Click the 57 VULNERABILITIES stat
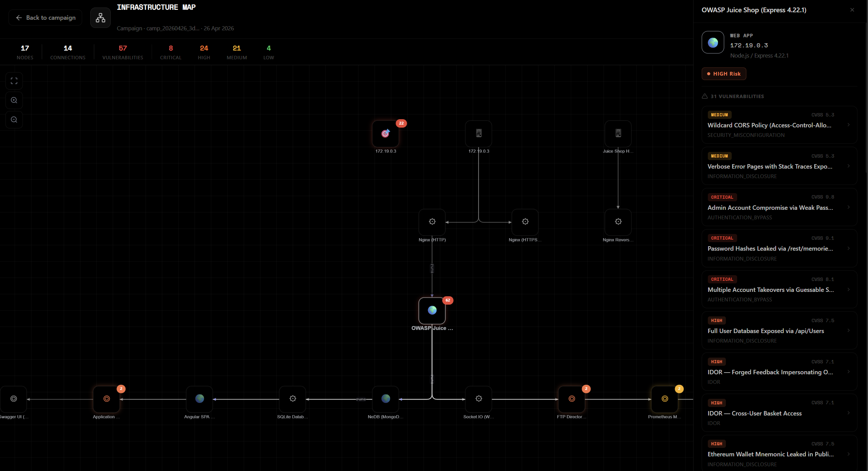This screenshot has width=868, height=471. pos(123,52)
